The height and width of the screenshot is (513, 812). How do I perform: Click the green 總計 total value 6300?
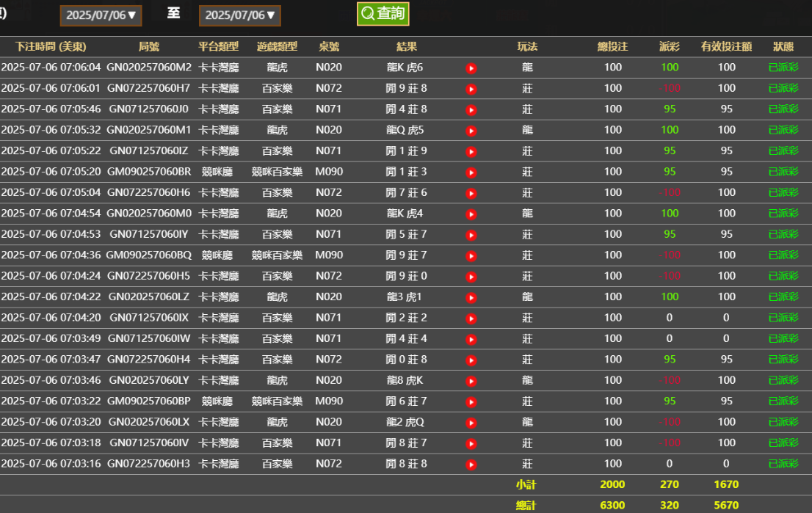612,505
